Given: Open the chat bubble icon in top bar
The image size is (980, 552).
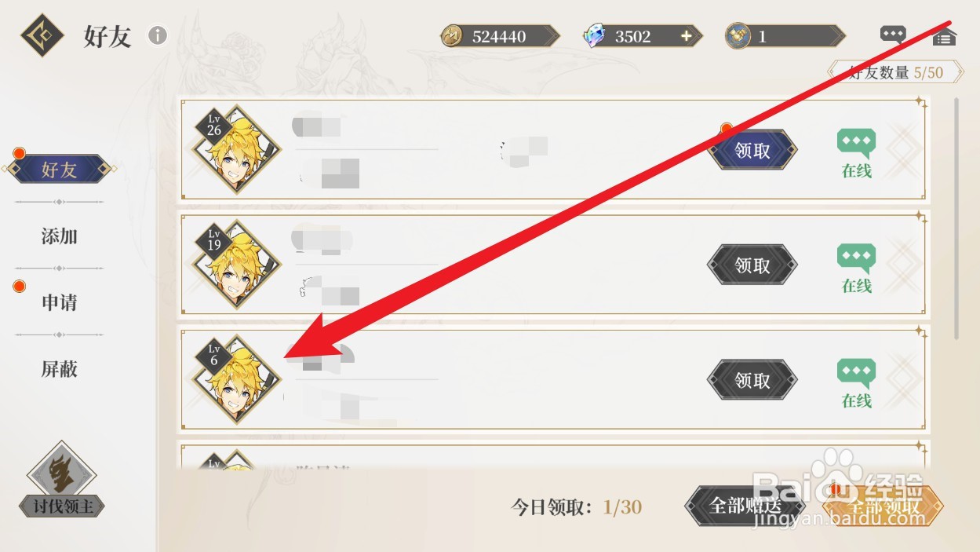Looking at the screenshot, I should (893, 35).
